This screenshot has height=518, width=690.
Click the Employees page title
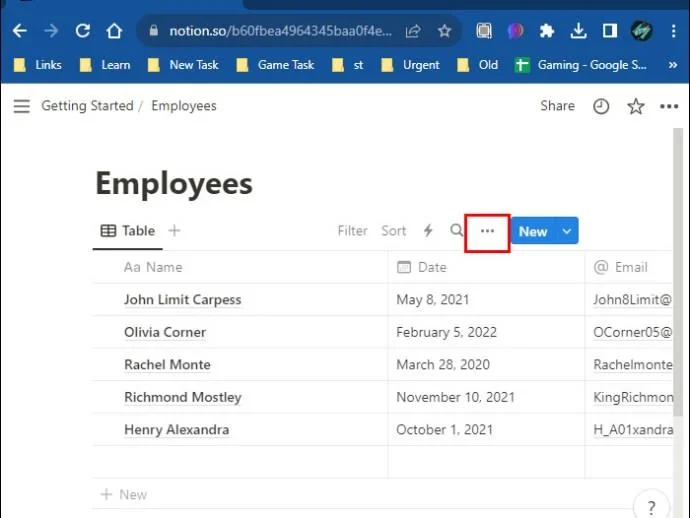[x=174, y=184]
